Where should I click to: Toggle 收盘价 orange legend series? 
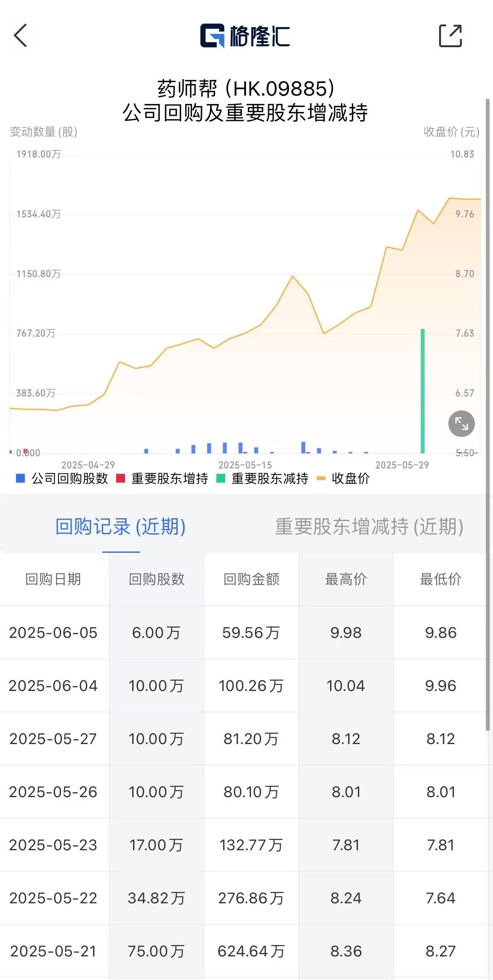(343, 478)
